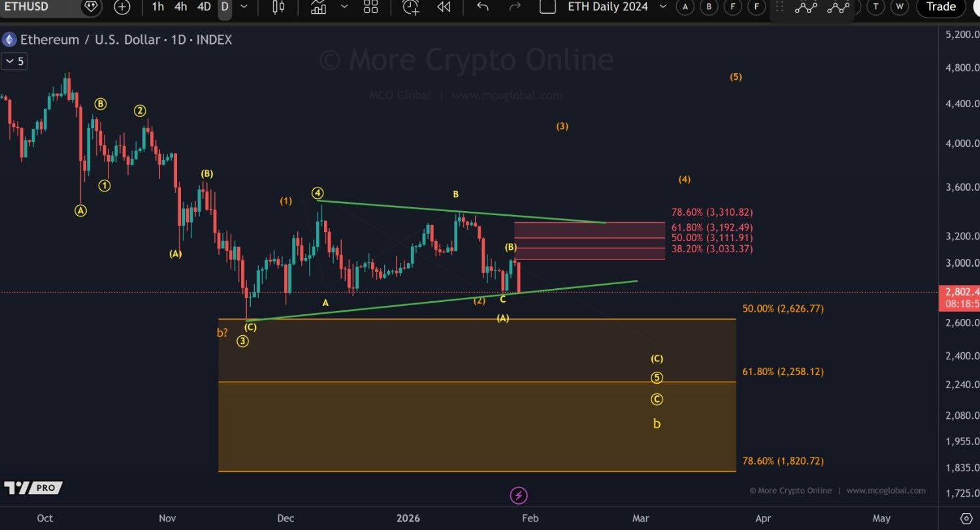Select the first zigzag line-tool icon
Screen dimensions: 980x530
click(806, 7)
